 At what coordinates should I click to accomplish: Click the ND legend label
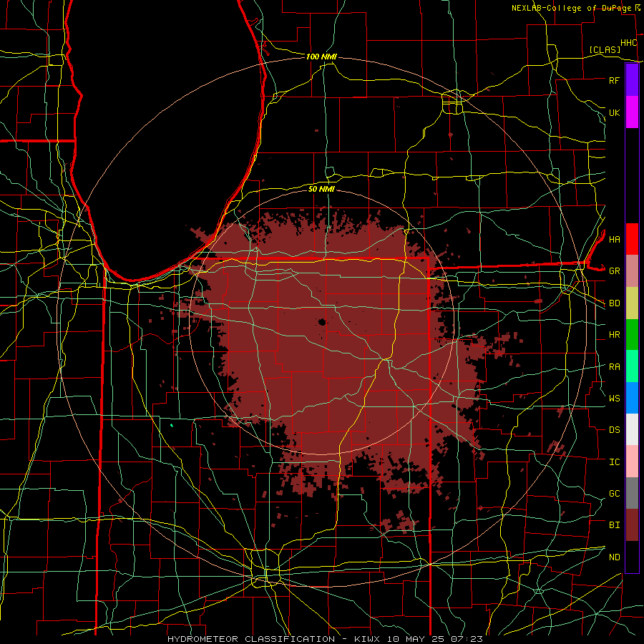pyautogui.click(x=615, y=557)
